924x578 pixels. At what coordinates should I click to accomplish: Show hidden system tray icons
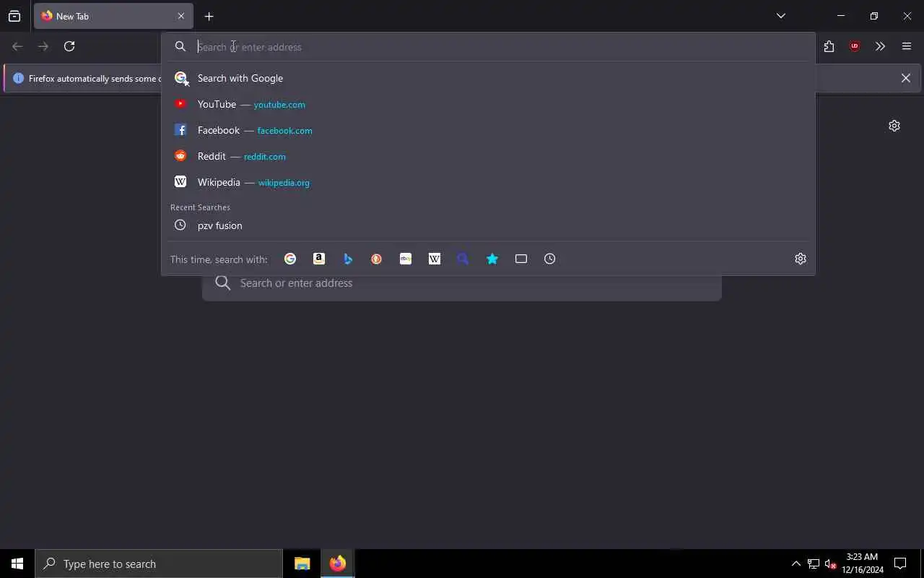coord(796,564)
